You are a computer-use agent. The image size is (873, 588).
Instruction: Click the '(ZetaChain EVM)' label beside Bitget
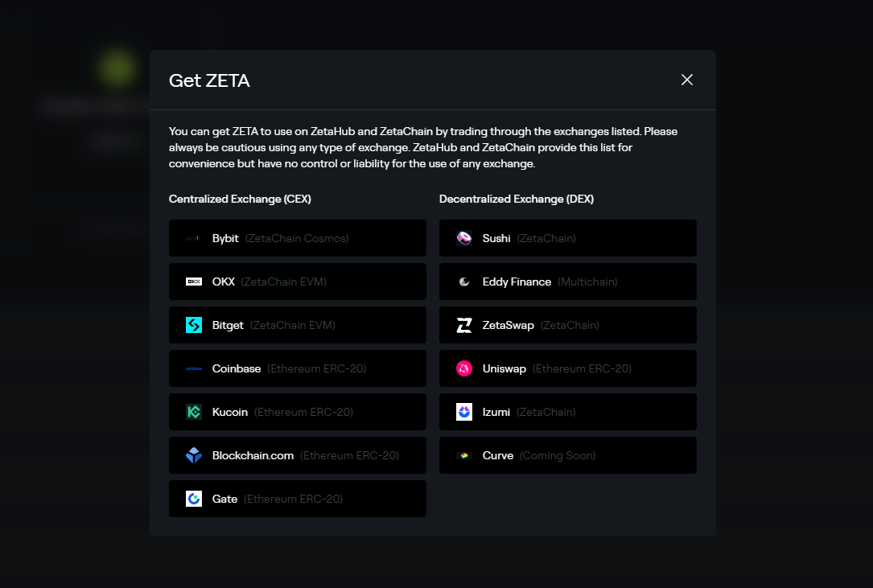click(293, 325)
